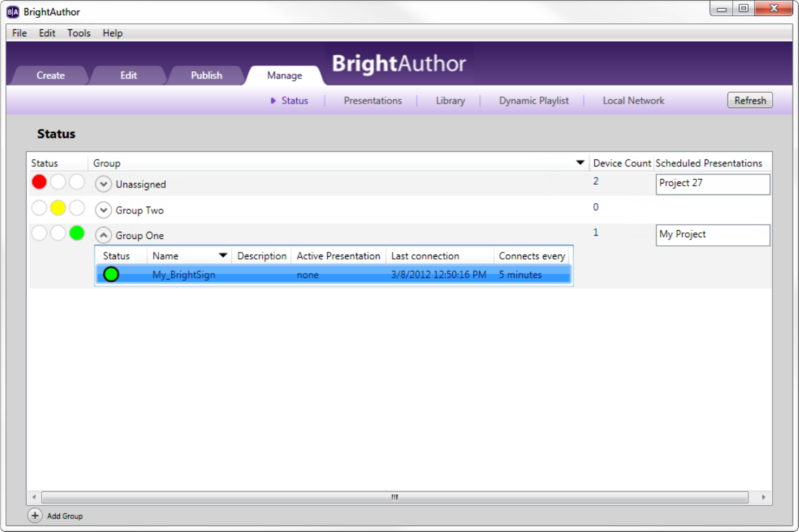Select the Manage tab

click(284, 75)
